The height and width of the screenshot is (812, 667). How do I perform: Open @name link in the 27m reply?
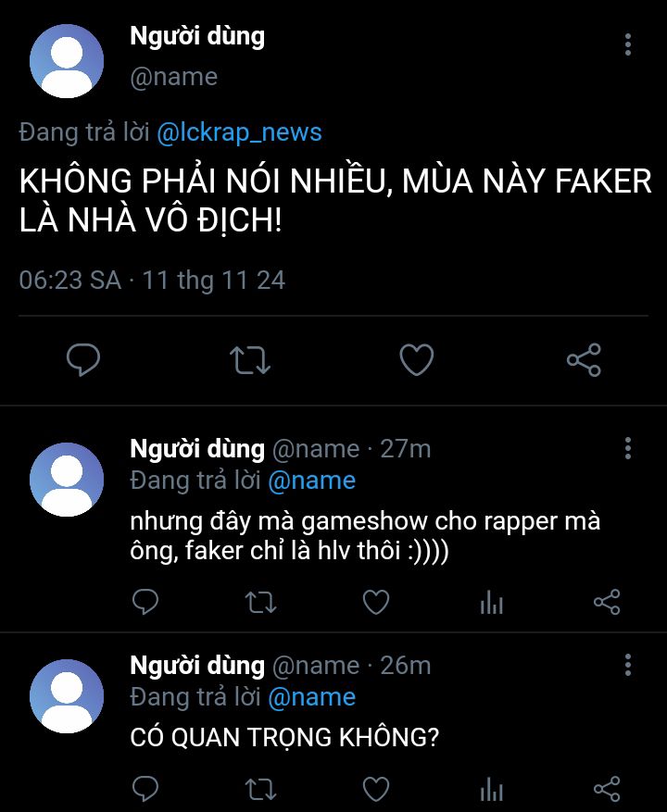pyautogui.click(x=312, y=481)
